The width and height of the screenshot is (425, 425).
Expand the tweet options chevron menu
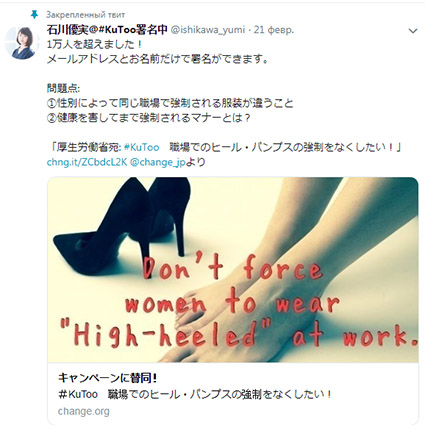(413, 31)
